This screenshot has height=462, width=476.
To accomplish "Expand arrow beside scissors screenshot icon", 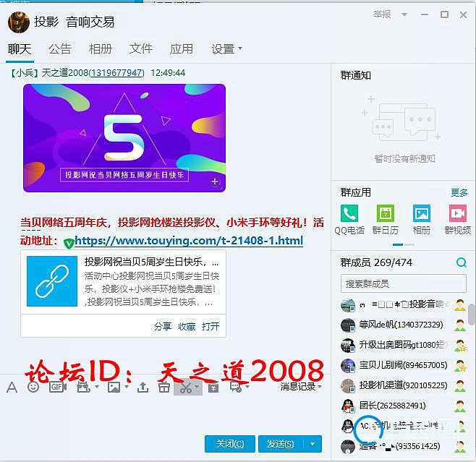I will [197, 387].
